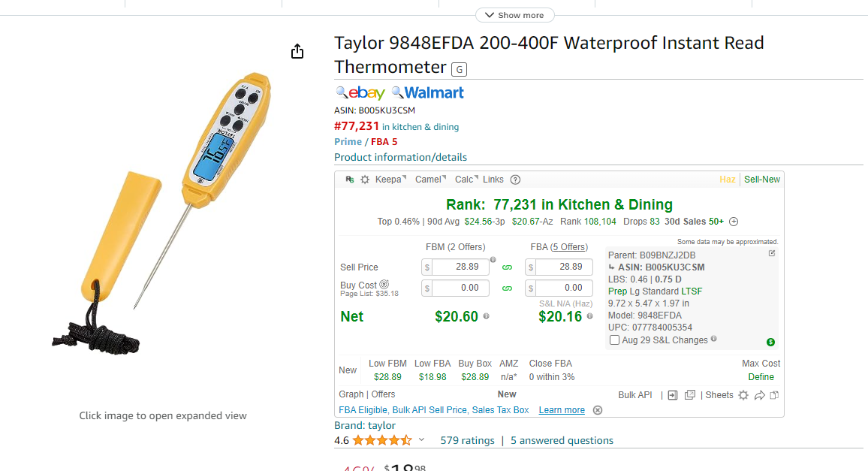Open the Links menu item

click(493, 180)
